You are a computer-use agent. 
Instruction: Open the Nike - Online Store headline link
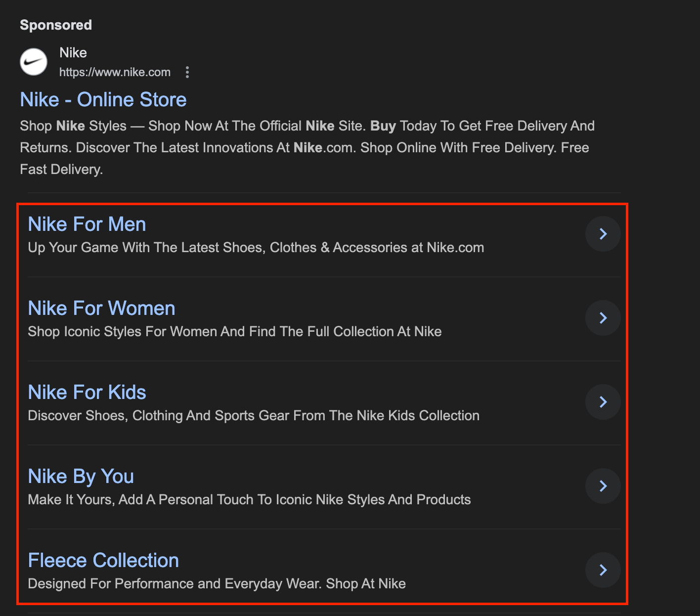coord(103,99)
